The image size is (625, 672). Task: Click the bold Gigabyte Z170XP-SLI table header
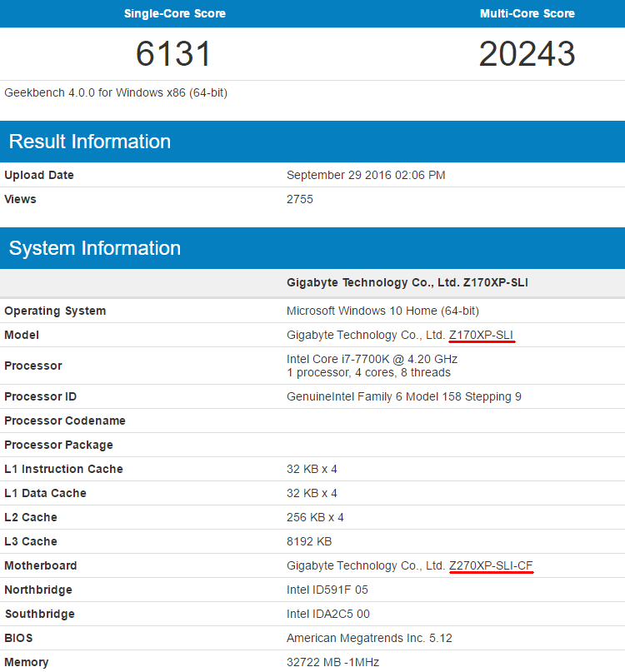pyautogui.click(x=407, y=282)
